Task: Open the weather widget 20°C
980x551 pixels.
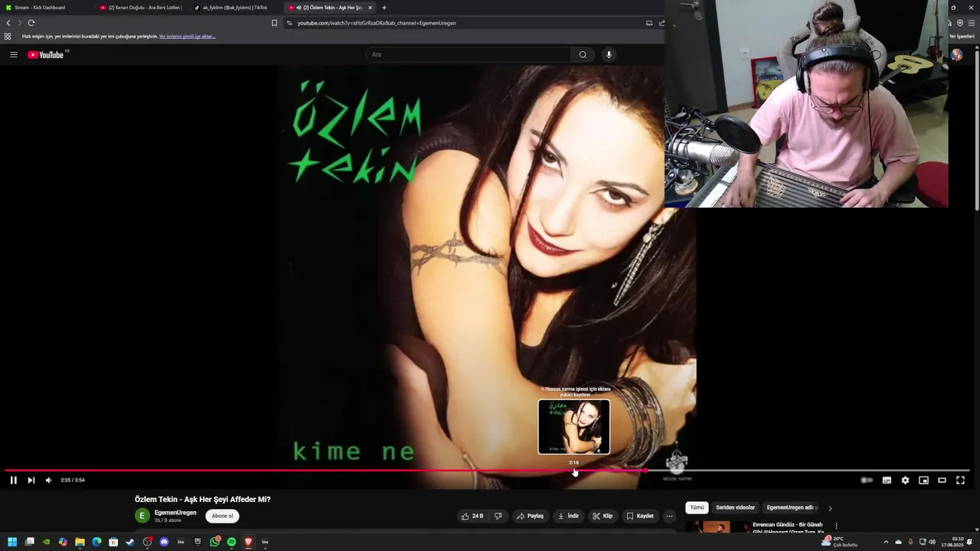Action: pyautogui.click(x=839, y=542)
